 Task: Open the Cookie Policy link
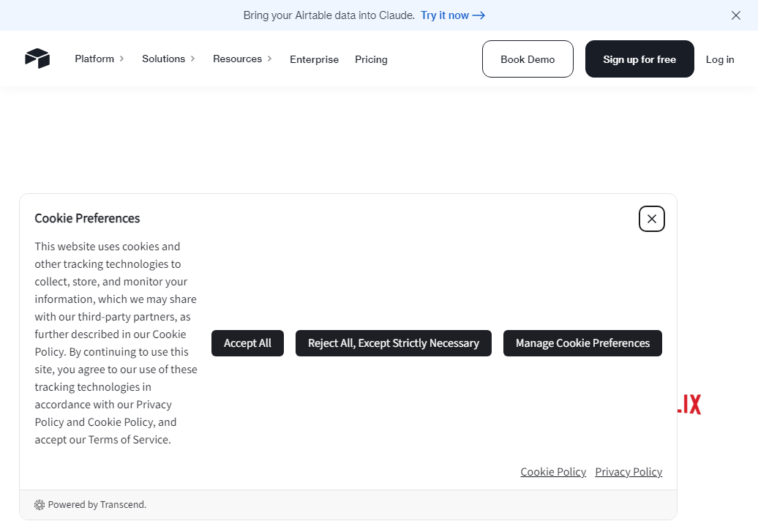click(x=553, y=472)
